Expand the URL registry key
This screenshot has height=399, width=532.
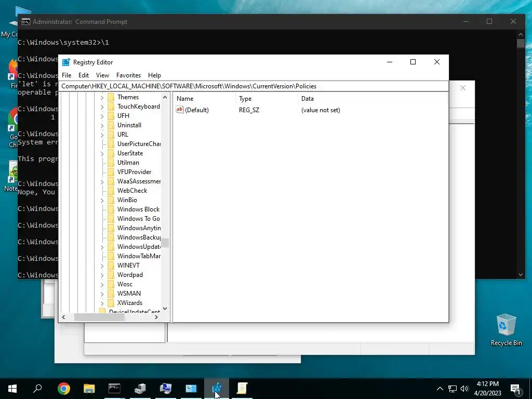coord(102,135)
